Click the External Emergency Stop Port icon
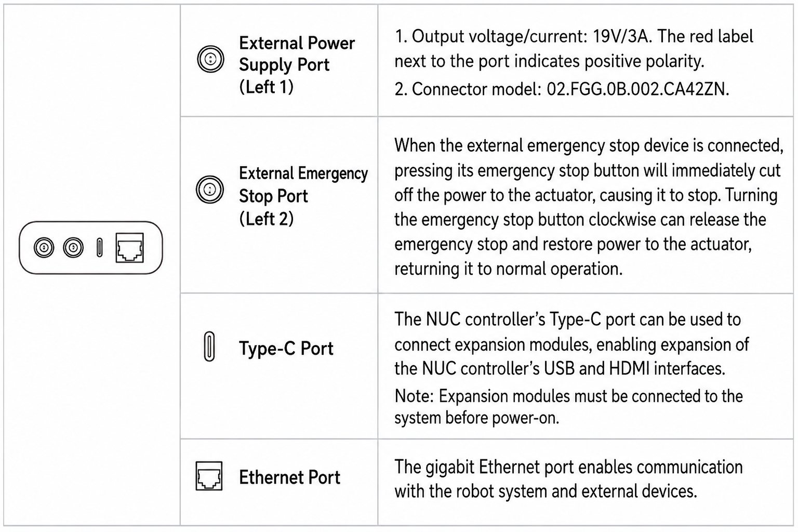Viewport: 798px width, 532px height. coord(210,189)
